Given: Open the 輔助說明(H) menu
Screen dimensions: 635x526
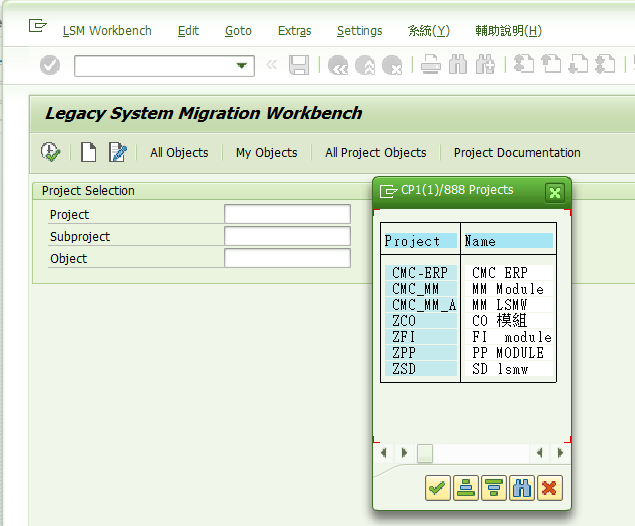Looking at the screenshot, I should coord(509,31).
